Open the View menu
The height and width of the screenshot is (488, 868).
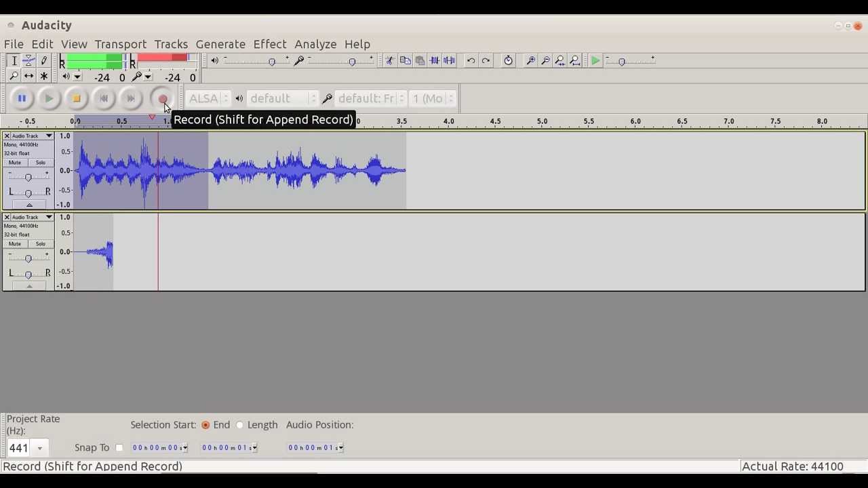click(x=74, y=44)
